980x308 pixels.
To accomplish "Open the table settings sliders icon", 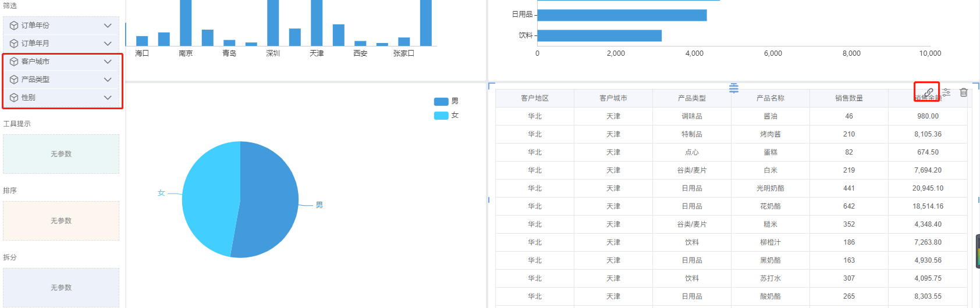I will pyautogui.click(x=947, y=92).
